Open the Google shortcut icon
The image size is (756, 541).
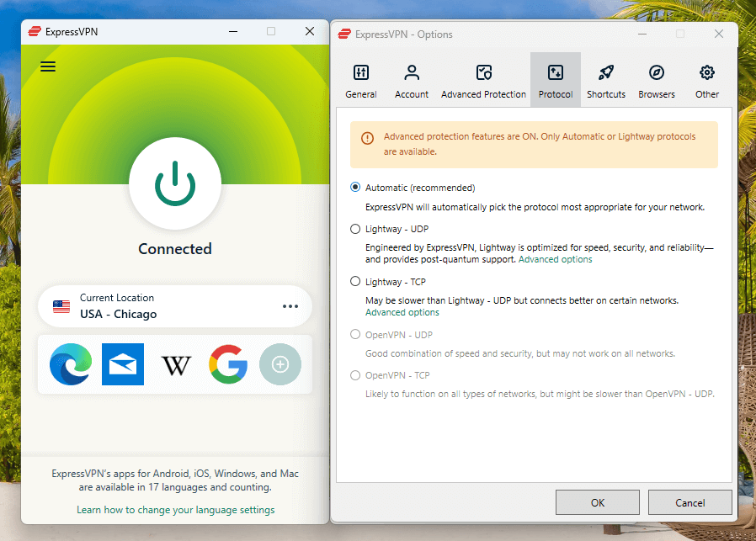pos(228,364)
